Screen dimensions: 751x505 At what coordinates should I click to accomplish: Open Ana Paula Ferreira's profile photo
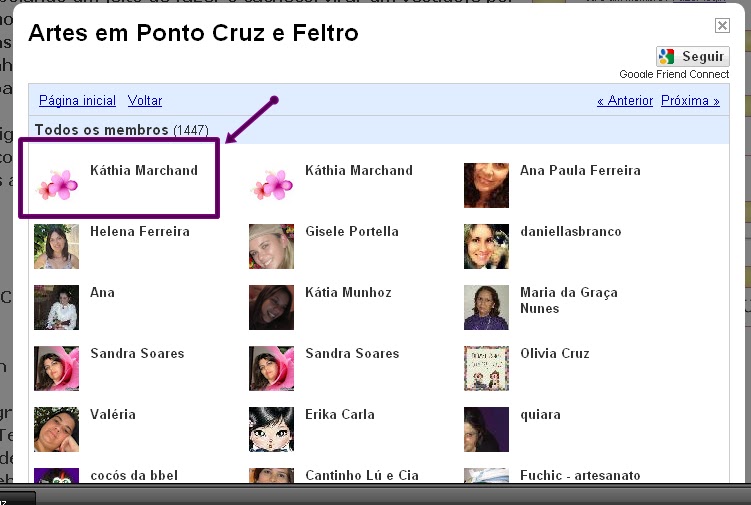pos(486,185)
